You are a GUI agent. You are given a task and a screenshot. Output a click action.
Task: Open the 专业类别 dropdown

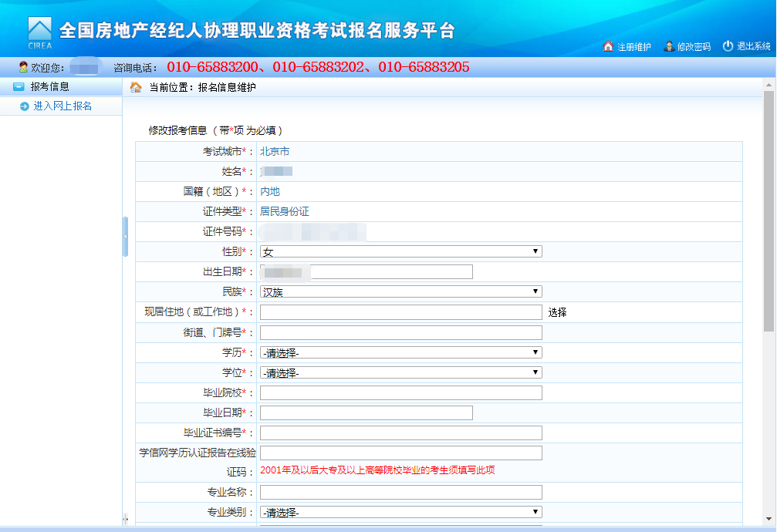(400, 512)
